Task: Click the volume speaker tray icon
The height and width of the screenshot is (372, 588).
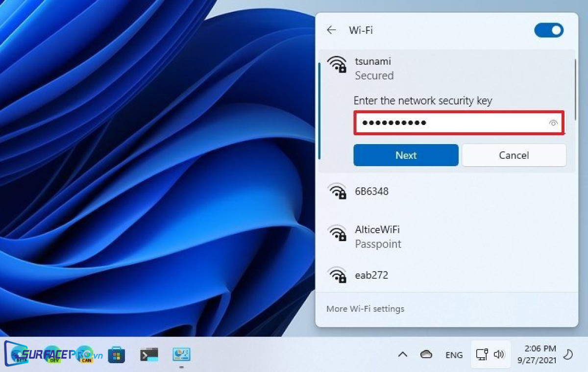Action: click(x=499, y=354)
